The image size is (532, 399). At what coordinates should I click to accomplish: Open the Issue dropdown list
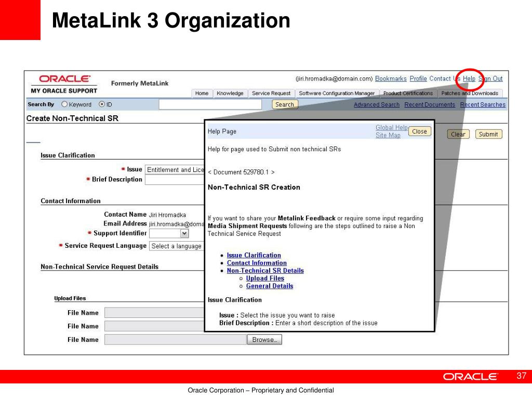(175, 170)
